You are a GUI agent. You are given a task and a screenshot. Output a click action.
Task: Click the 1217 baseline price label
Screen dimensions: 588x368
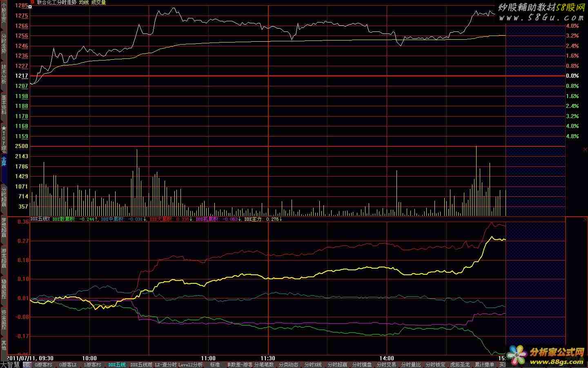pos(22,76)
